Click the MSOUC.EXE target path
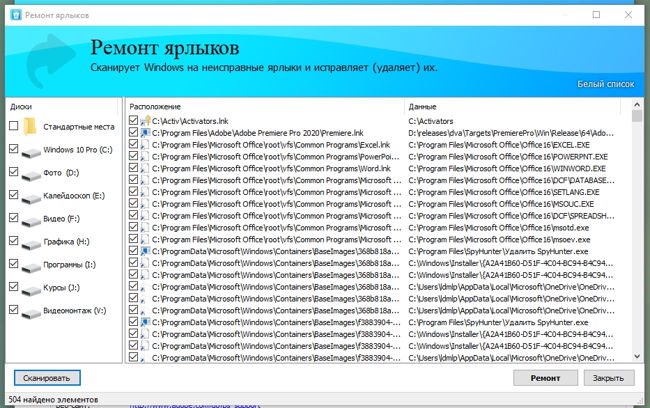Image resolution: width=650 pixels, height=408 pixels. [x=501, y=204]
